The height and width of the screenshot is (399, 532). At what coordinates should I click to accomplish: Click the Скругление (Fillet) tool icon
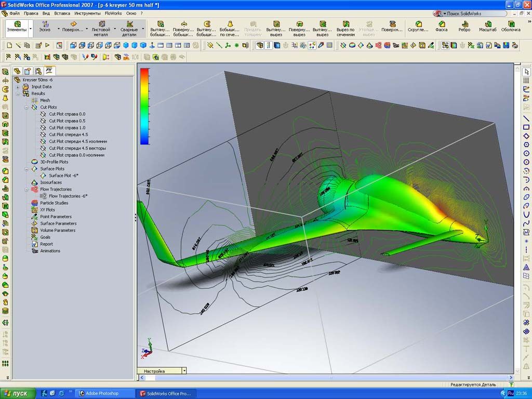click(418, 24)
